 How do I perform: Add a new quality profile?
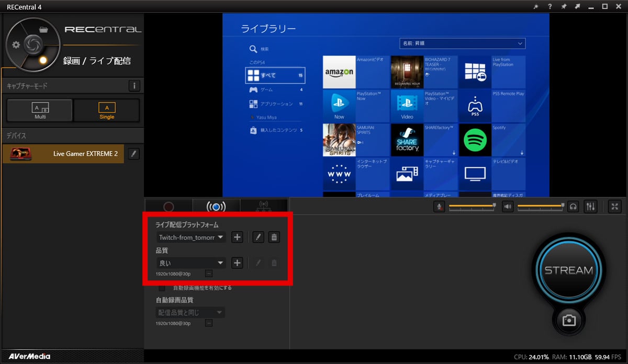click(x=237, y=263)
